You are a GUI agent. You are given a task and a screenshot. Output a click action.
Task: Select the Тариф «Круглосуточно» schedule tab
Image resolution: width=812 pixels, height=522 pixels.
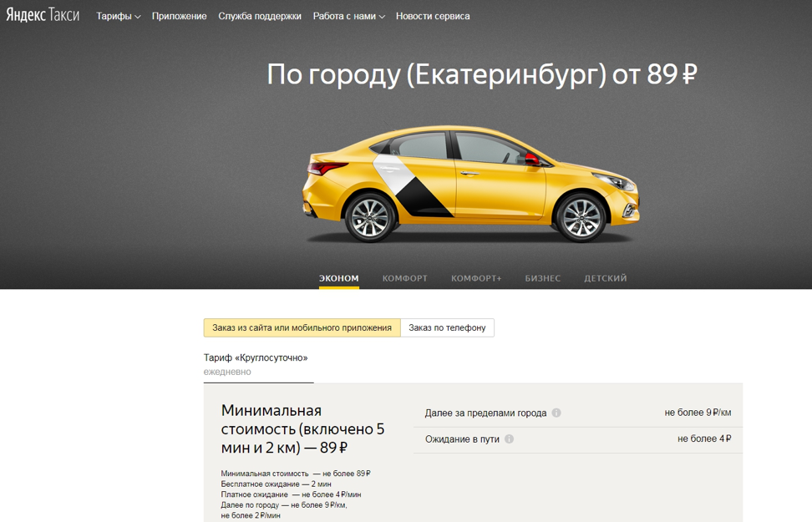[x=256, y=363]
